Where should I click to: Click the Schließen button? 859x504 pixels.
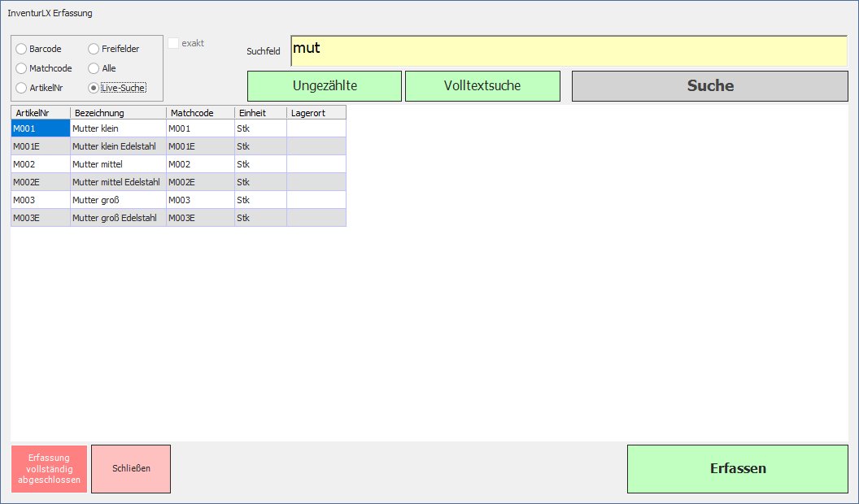pyautogui.click(x=131, y=469)
